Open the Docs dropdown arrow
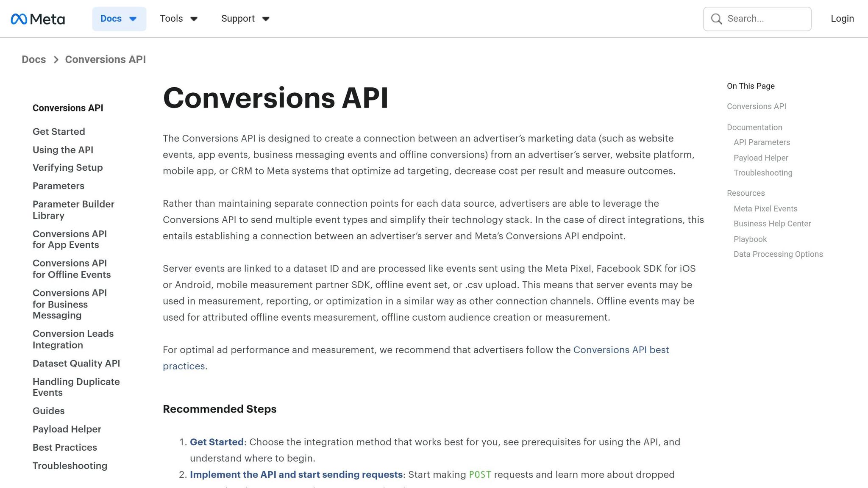Image resolution: width=868 pixels, height=488 pixels. 132,19
